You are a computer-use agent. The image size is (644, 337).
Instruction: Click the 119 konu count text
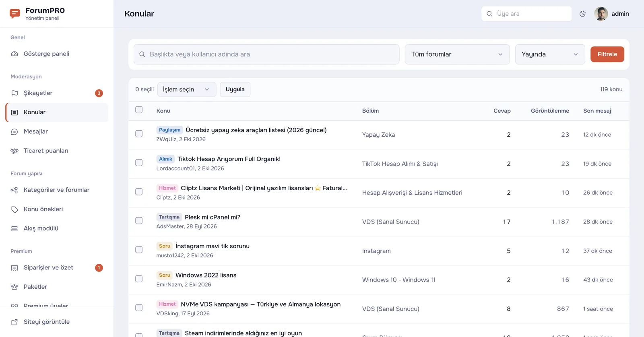(x=611, y=90)
